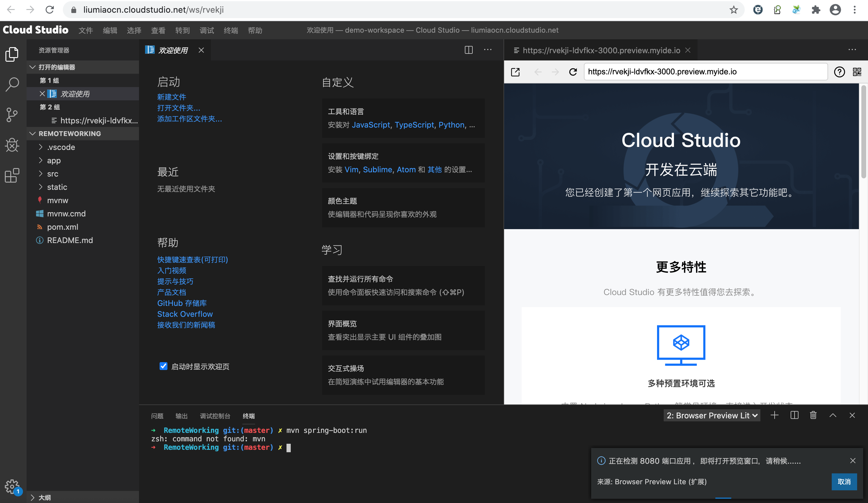Click the preview pane vertical scrollbar
This screenshot has height=503, width=868.
pyautogui.click(x=863, y=131)
